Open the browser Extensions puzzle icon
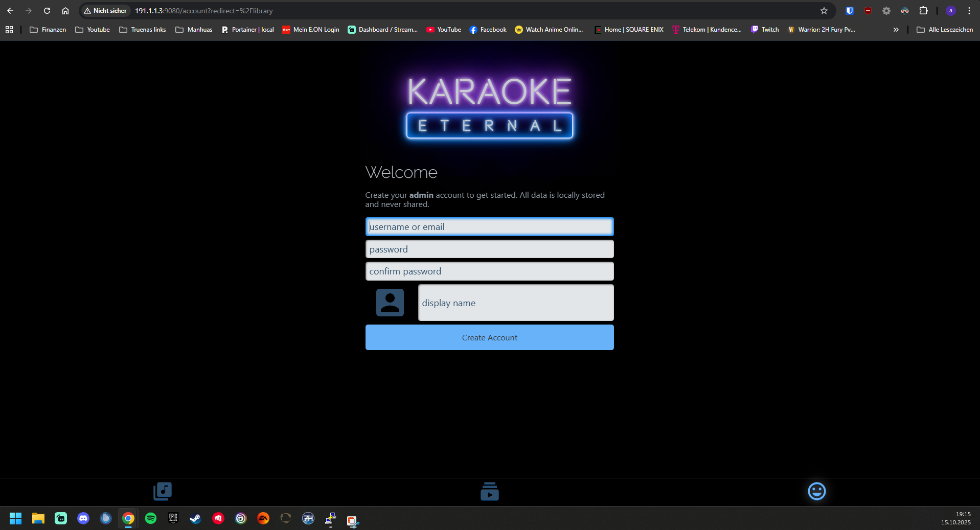The image size is (980, 530). (923, 11)
